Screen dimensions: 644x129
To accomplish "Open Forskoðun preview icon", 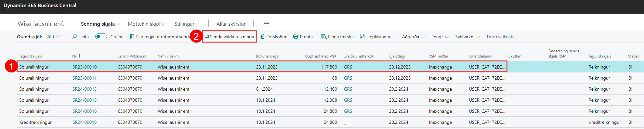I will (x=262, y=37).
